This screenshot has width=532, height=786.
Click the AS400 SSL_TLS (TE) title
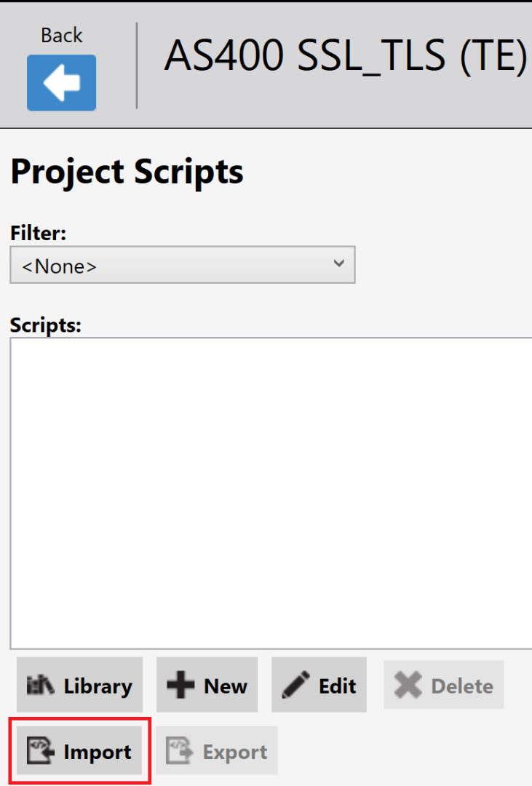342,57
